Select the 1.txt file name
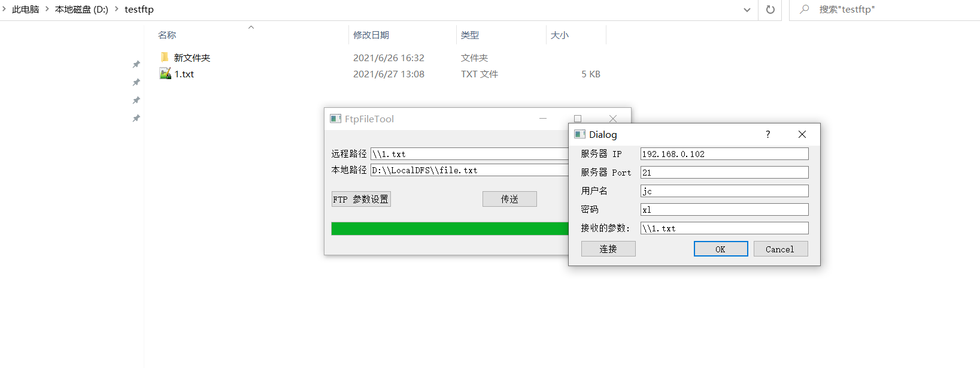 click(184, 74)
